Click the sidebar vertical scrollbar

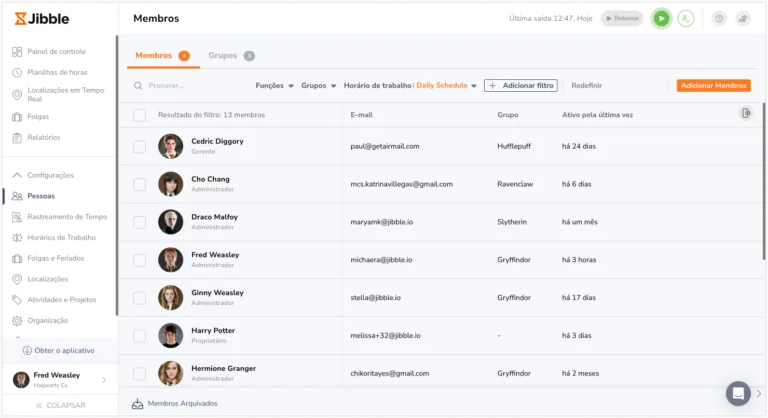tap(117, 175)
